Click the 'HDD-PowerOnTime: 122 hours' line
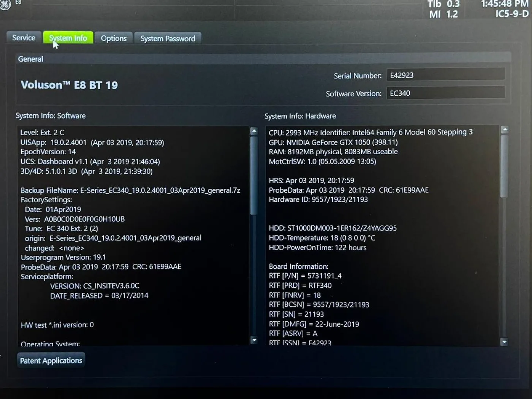Screen dimensions: 532x399 318,248
